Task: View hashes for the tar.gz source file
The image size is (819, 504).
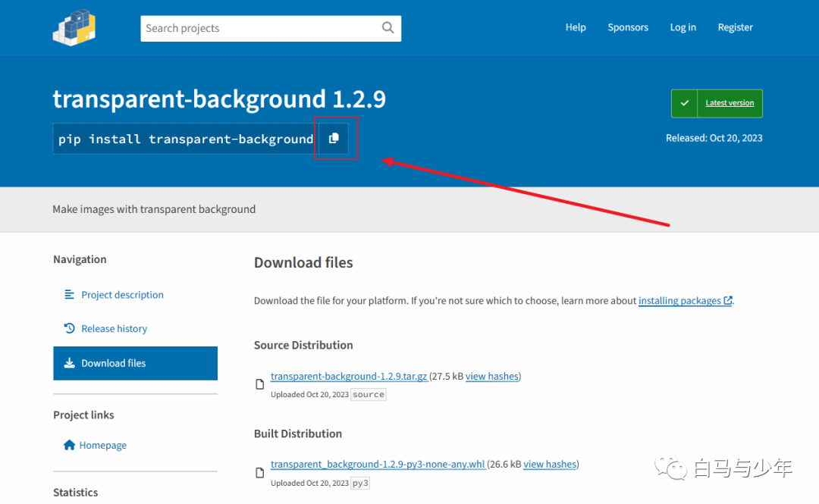Action: (492, 376)
